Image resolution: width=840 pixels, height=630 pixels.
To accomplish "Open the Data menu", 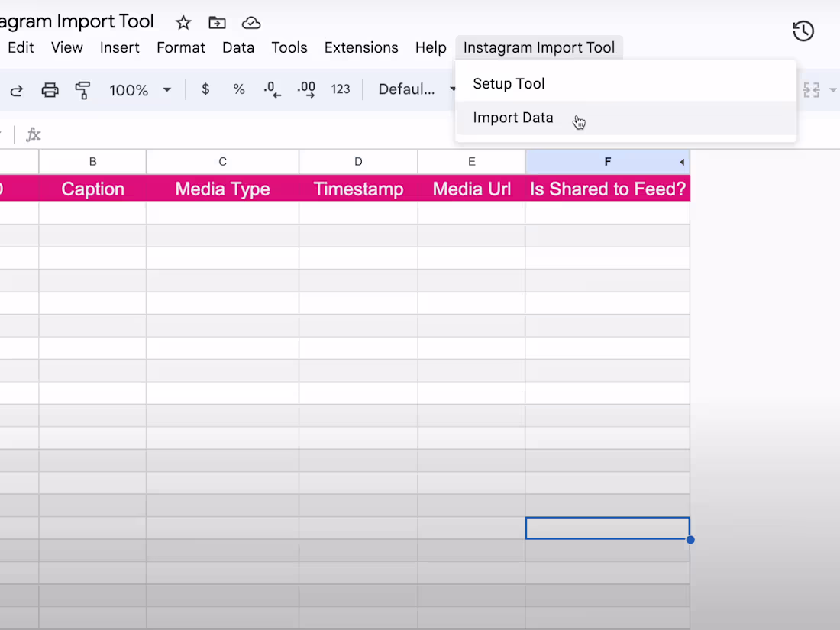I will coord(238,47).
